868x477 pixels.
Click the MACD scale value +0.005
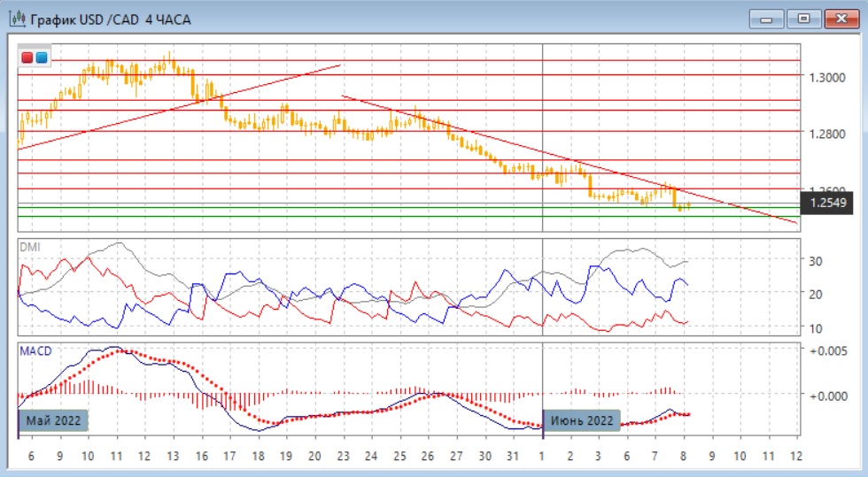[x=829, y=351]
